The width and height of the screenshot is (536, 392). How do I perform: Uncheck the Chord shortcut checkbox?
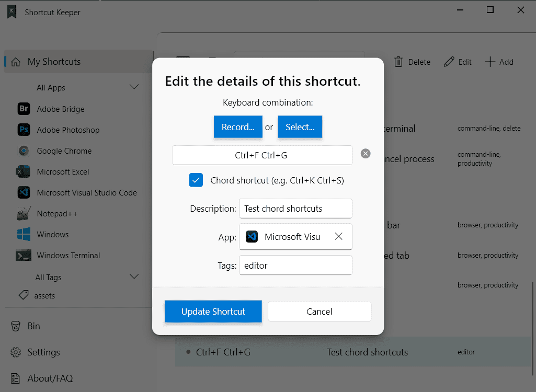click(196, 180)
